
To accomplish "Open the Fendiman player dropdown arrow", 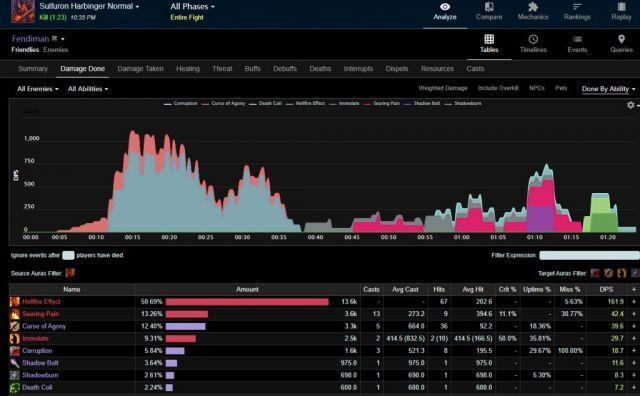I will (x=63, y=39).
